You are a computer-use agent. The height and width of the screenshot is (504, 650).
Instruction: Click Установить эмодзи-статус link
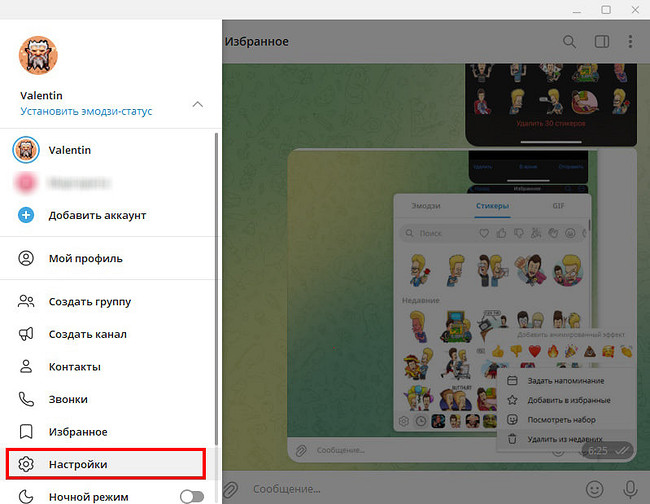[x=86, y=111]
